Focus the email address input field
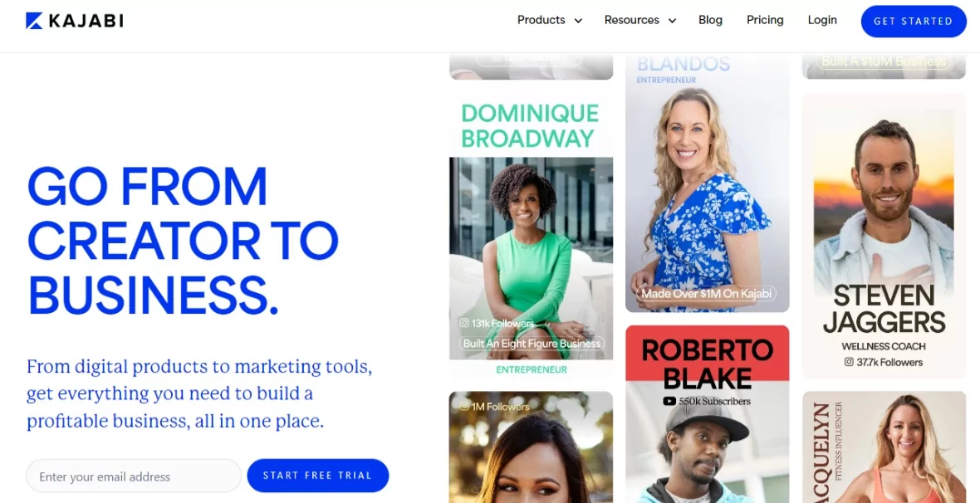The height and width of the screenshot is (503, 980). point(134,476)
